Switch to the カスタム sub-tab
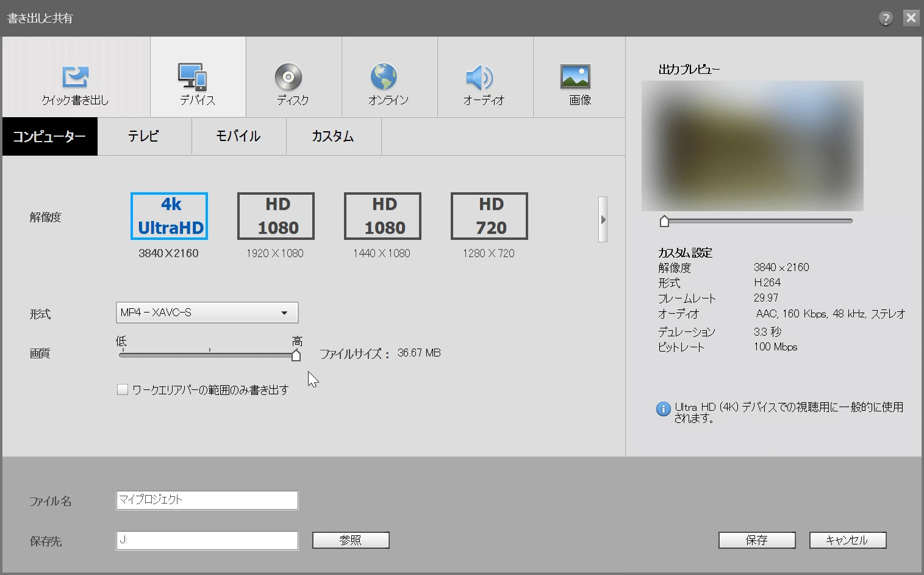The image size is (924, 575). [x=334, y=137]
